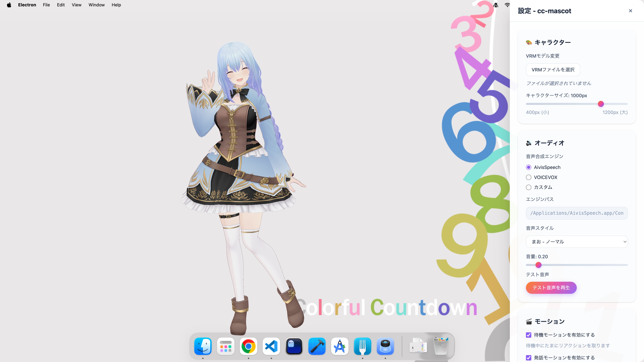Click the 音量 volume slider handle
This screenshot has width=644, height=362.
539,265
